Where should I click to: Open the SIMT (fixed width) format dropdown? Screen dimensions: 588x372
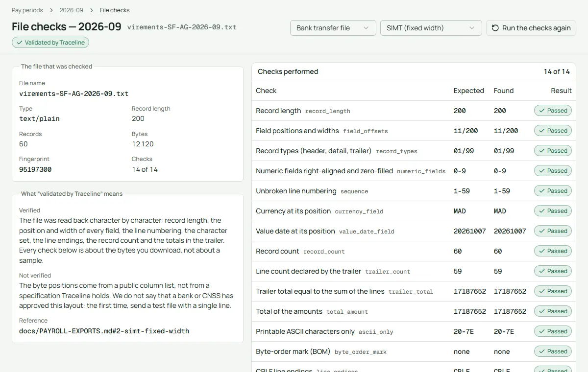coord(431,28)
